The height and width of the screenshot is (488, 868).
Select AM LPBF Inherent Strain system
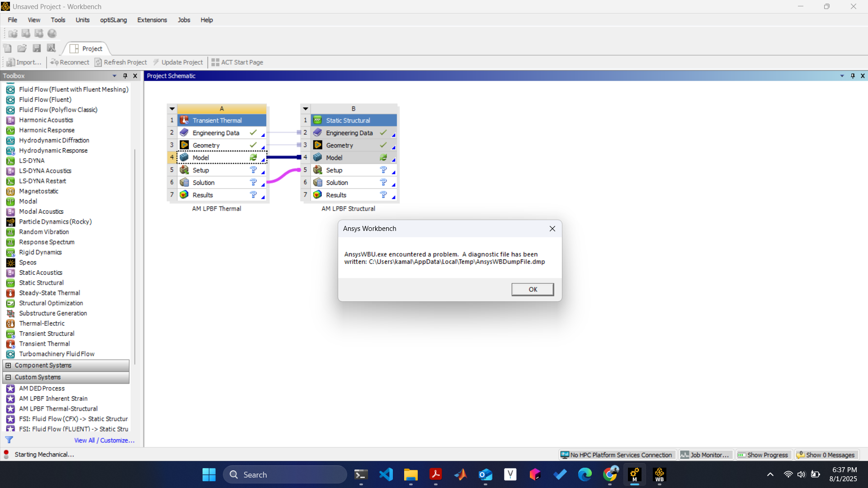point(53,399)
